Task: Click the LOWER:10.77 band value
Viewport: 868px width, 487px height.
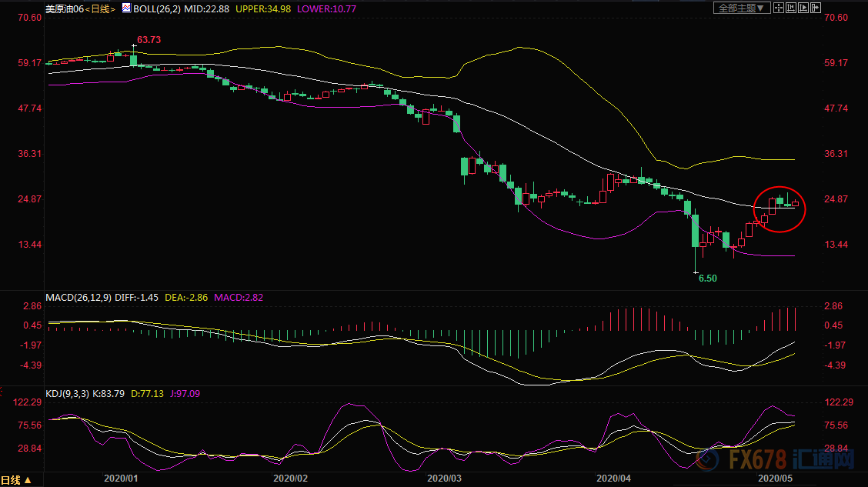Action: click(326, 9)
